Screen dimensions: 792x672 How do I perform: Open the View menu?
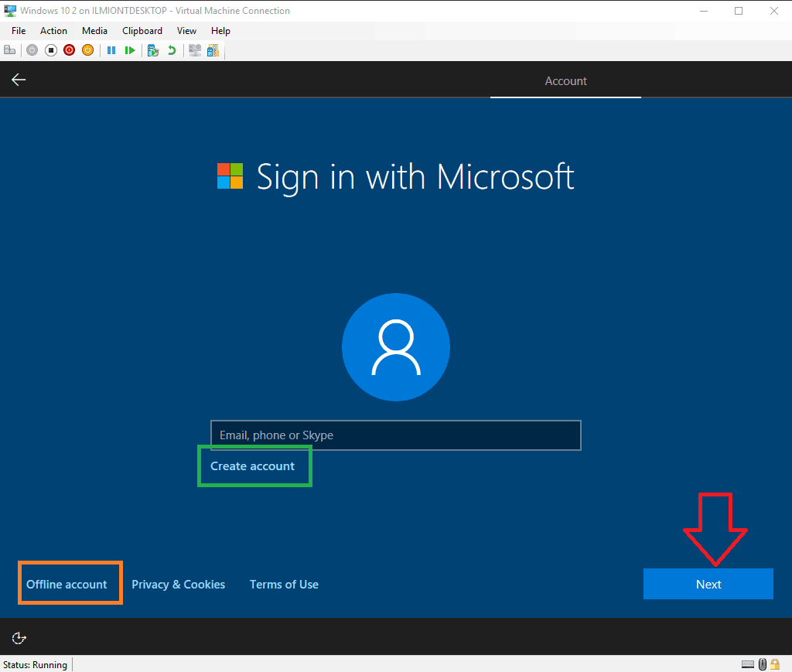coord(186,31)
